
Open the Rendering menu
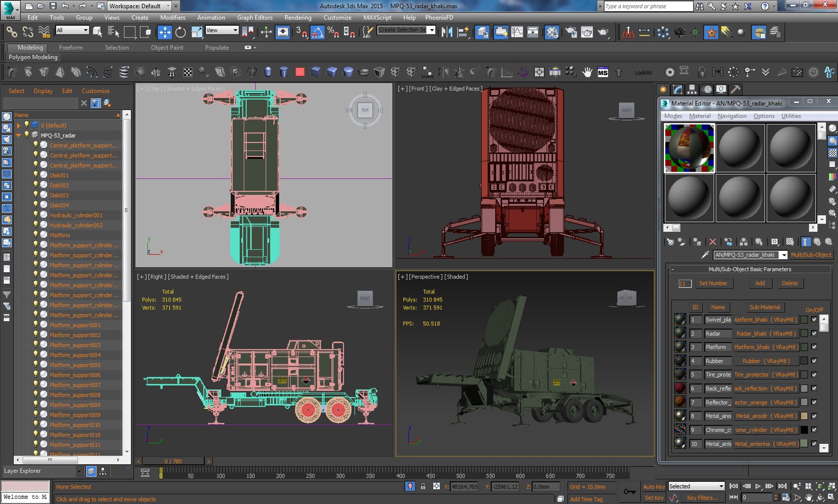(x=298, y=17)
